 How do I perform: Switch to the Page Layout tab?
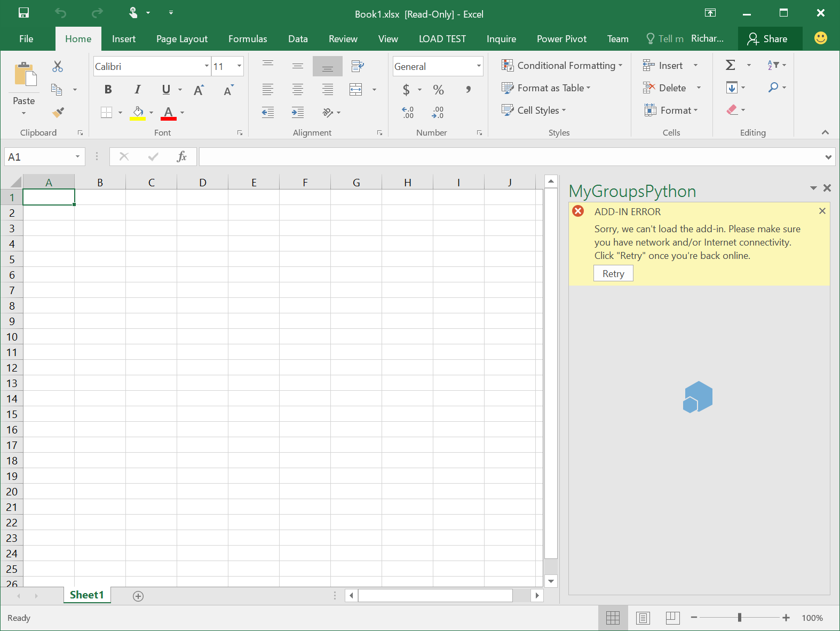pyautogui.click(x=182, y=38)
